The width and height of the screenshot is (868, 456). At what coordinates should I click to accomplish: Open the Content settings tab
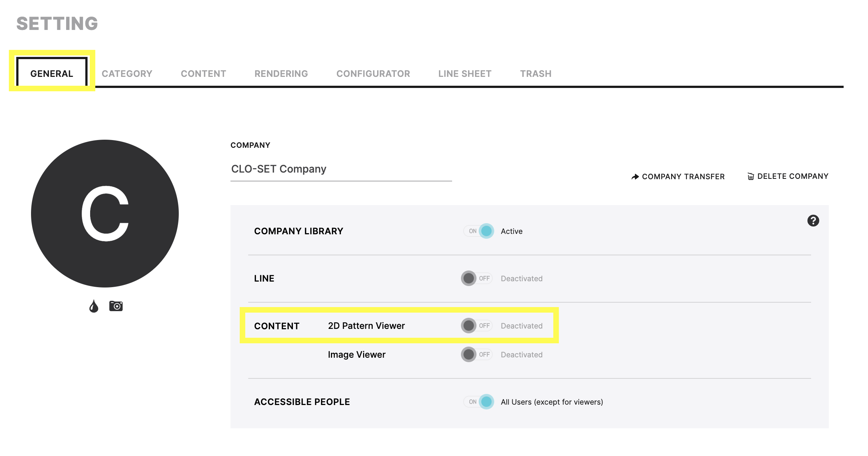click(x=204, y=74)
